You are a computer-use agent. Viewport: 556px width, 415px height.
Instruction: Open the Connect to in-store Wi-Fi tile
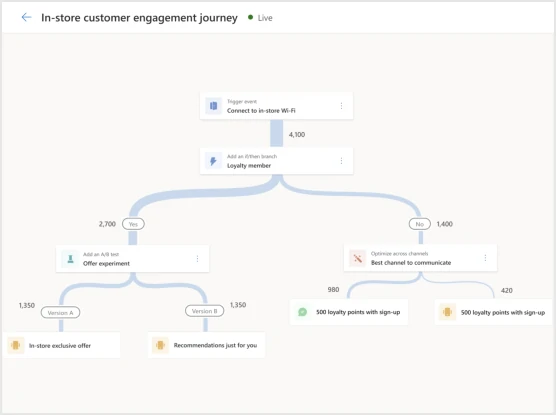coord(277,106)
